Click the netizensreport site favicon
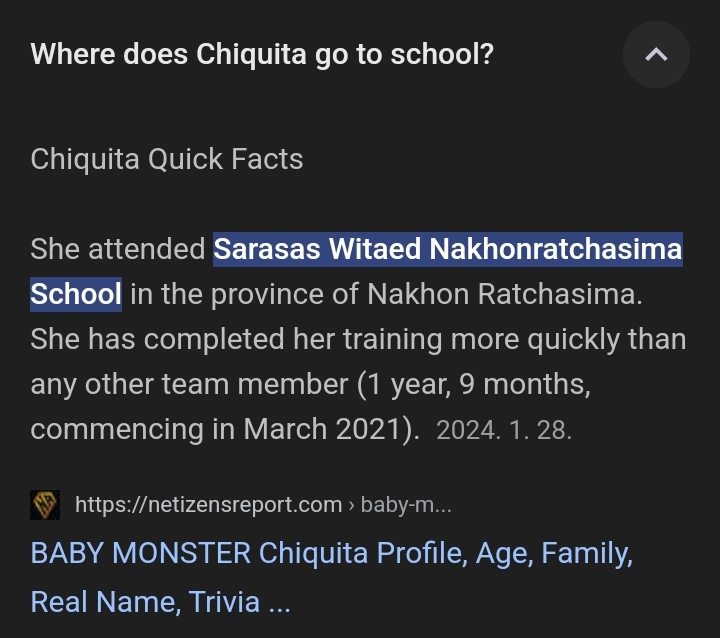720x638 pixels. click(45, 505)
